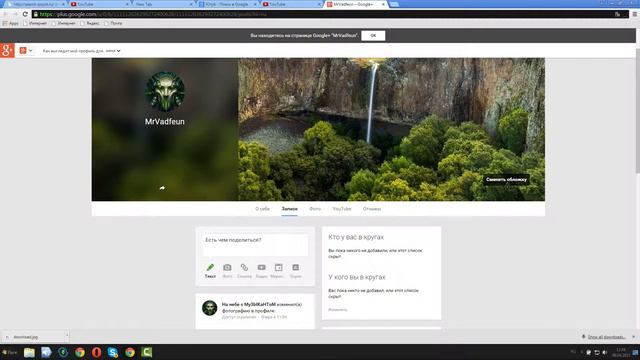Click the MrVadfeun profile name
The height and width of the screenshot is (360, 640).
[x=165, y=122]
